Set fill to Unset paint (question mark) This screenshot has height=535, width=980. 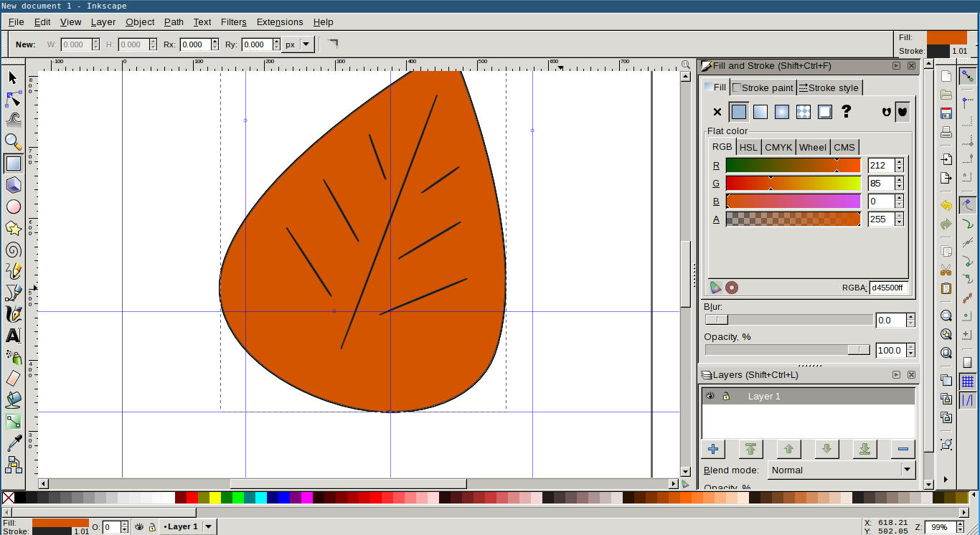(x=847, y=112)
